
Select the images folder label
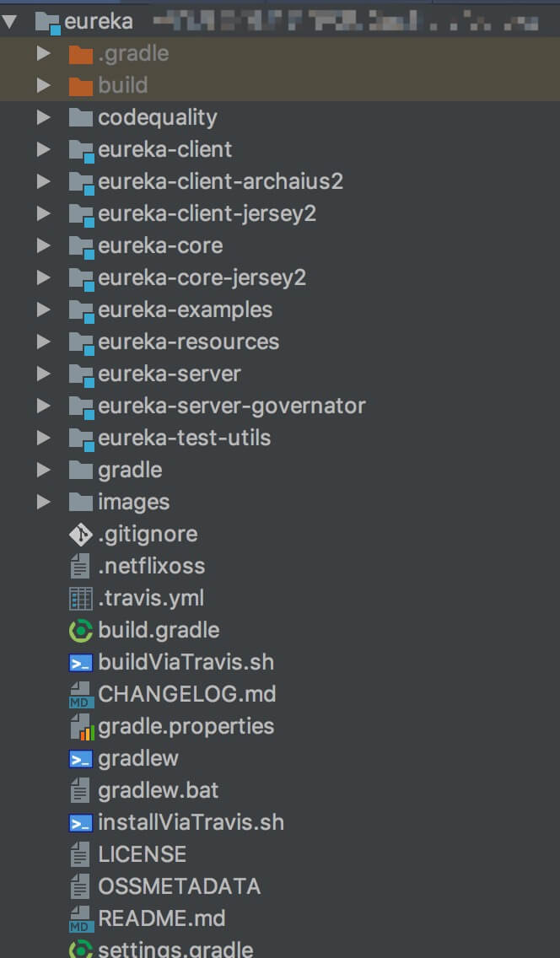click(134, 503)
